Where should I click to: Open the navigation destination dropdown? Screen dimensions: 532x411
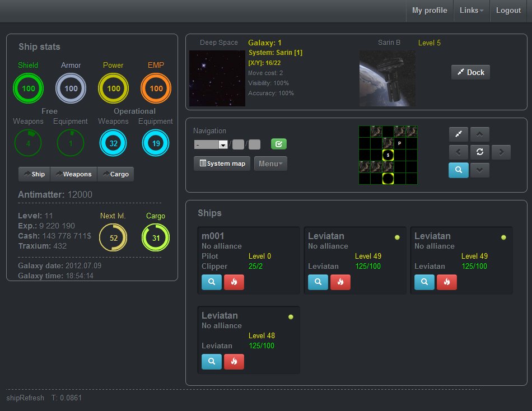pyautogui.click(x=211, y=144)
